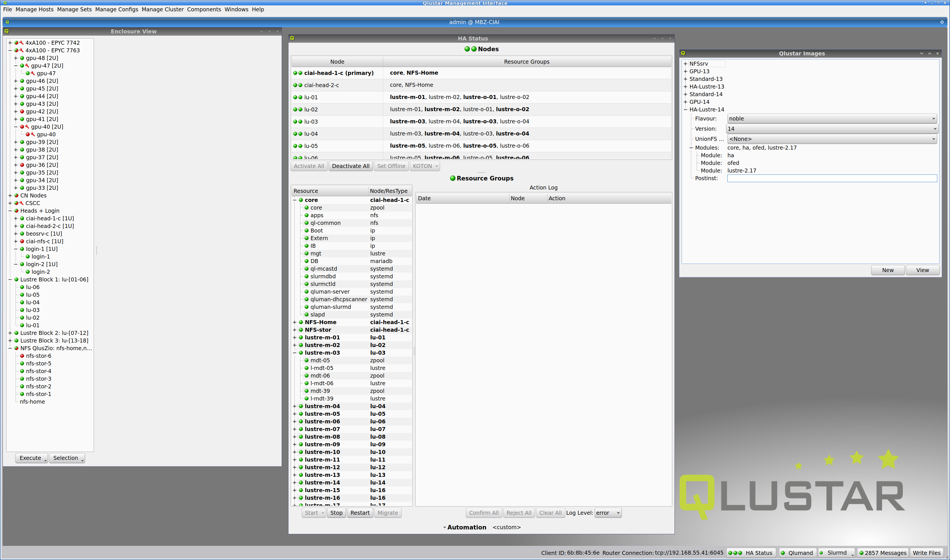Expand the NFS-Home resource group
Image resolution: width=950 pixels, height=560 pixels.
pyautogui.click(x=295, y=322)
